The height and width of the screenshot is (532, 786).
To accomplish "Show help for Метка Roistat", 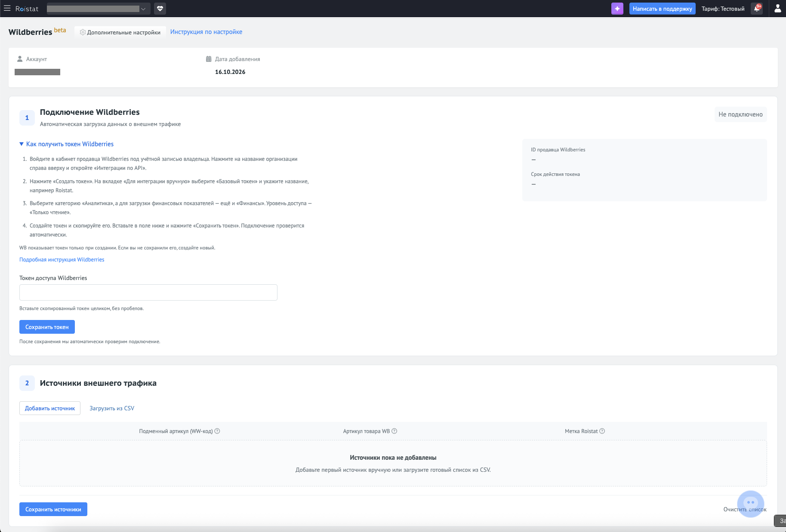I will click(x=602, y=431).
